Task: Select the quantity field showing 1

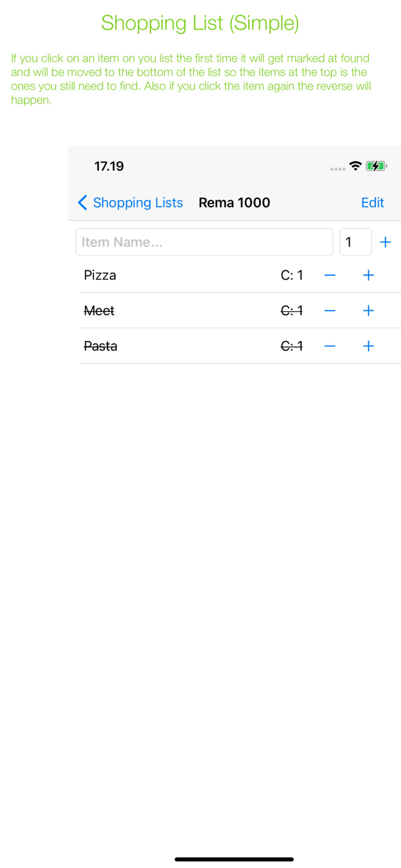Action: click(x=355, y=242)
